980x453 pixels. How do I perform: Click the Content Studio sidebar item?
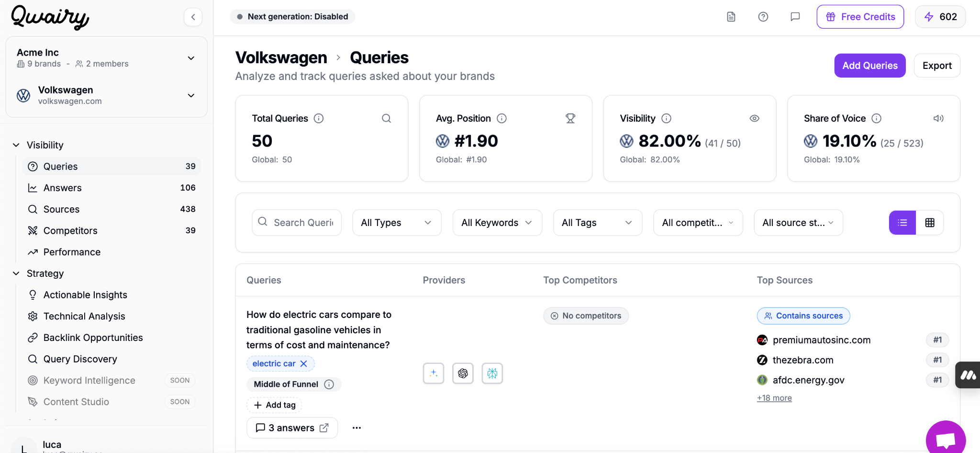pyautogui.click(x=111, y=402)
